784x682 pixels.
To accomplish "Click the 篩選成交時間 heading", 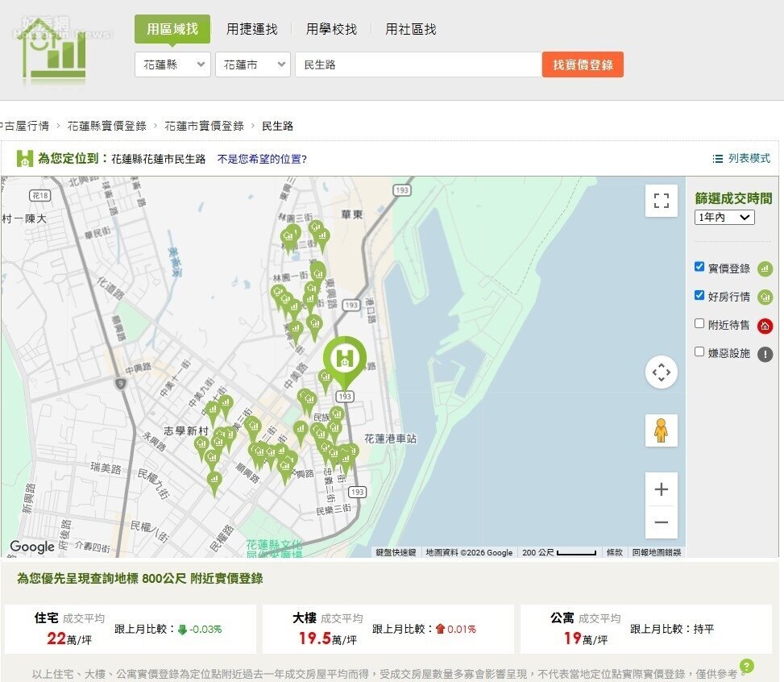I will [x=733, y=198].
